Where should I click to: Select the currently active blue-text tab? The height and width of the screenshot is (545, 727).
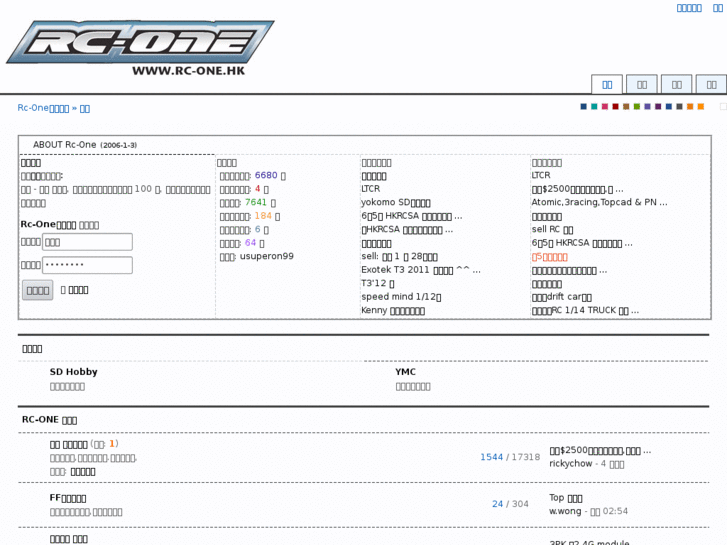click(607, 84)
